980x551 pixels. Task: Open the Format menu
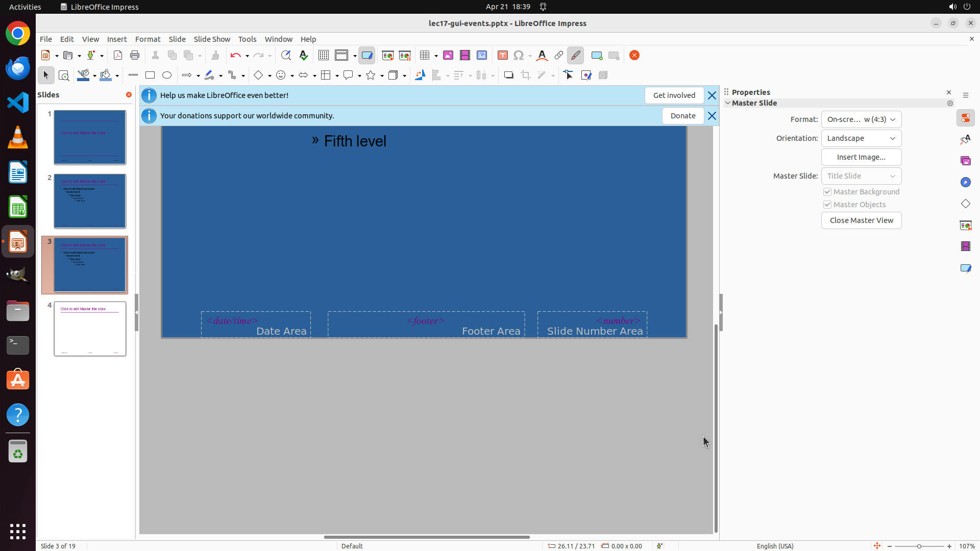point(148,39)
